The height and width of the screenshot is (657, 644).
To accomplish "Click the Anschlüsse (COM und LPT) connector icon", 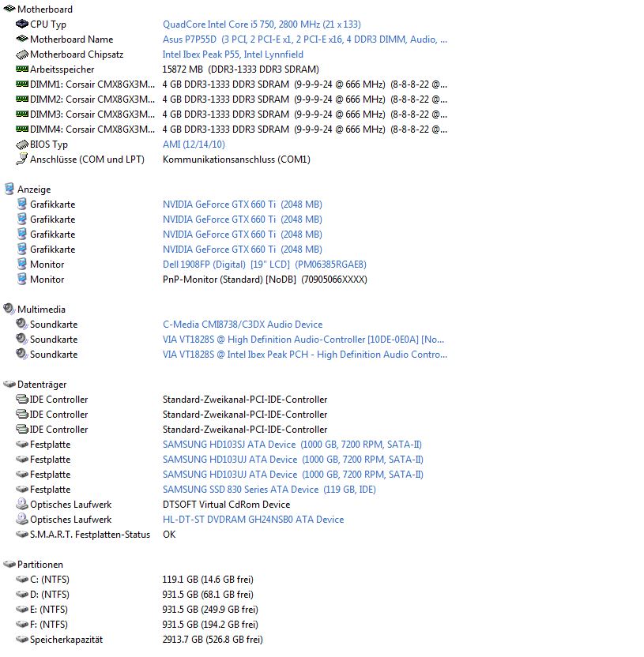I will (22, 159).
